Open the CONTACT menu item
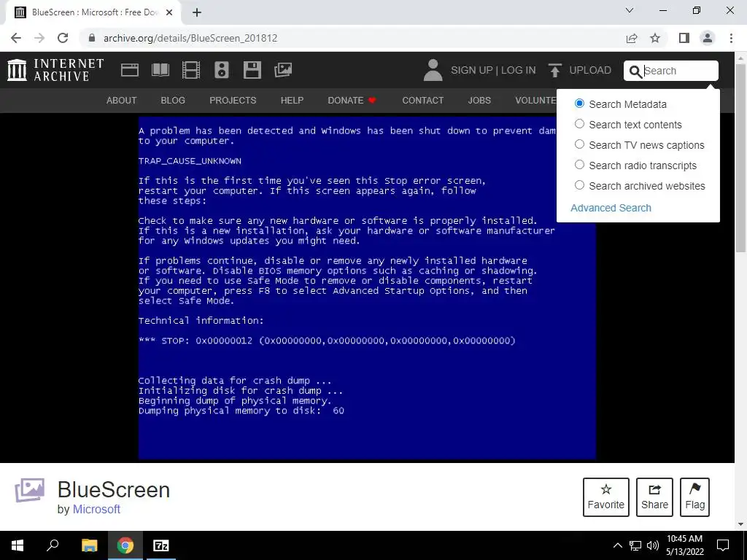 click(422, 101)
